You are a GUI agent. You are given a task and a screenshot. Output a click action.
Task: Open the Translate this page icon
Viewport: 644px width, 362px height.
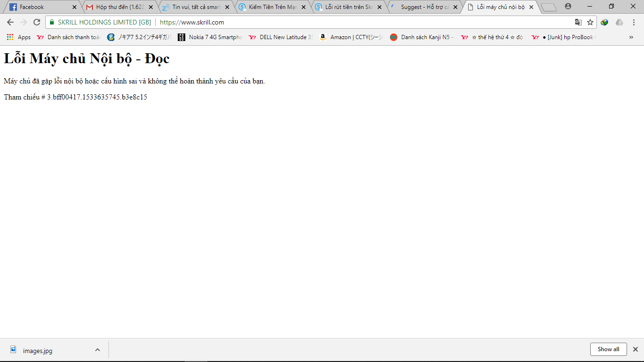pyautogui.click(x=578, y=22)
